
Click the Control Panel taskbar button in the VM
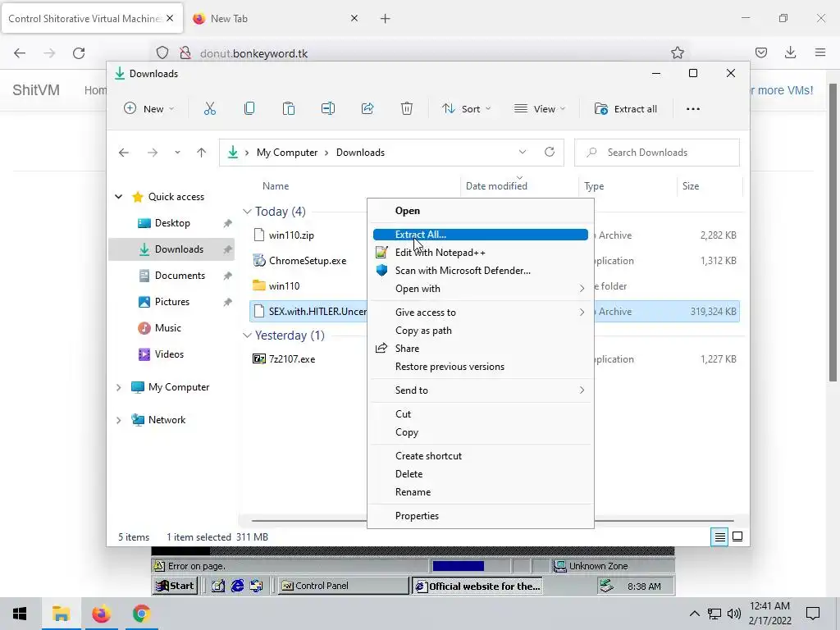(342, 586)
